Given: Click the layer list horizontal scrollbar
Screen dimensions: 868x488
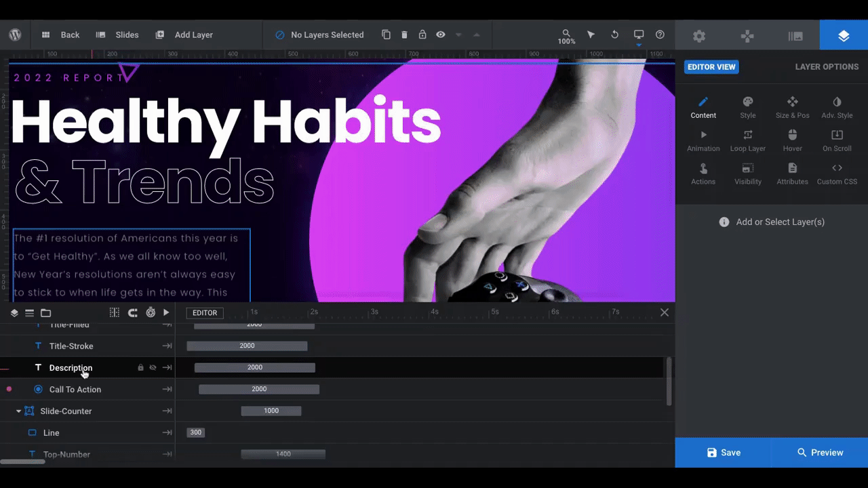Looking at the screenshot, I should [23, 462].
